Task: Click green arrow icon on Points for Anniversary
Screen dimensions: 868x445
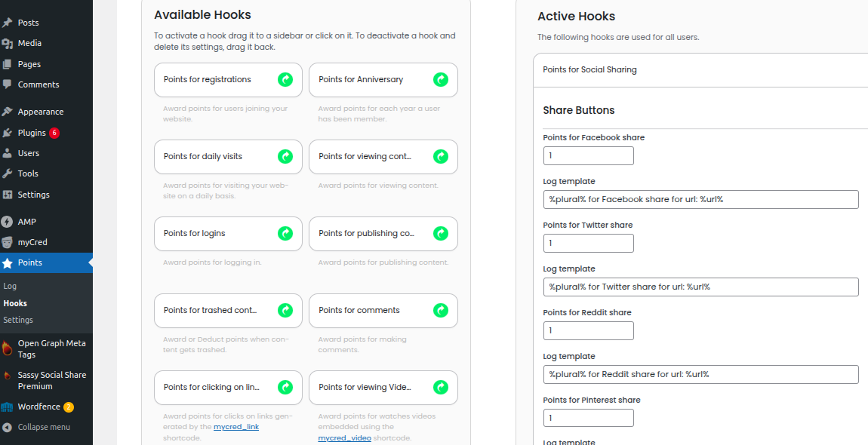Action: 441,80
